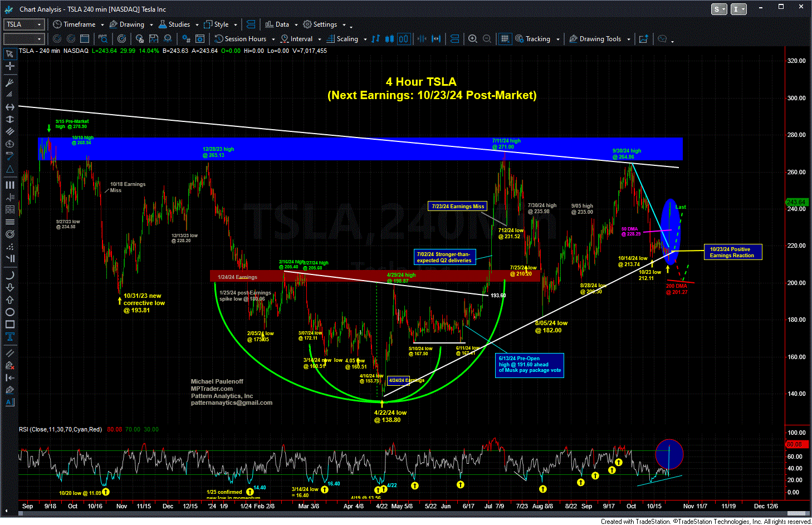Click the 10/23/24 Positive Earnings Reaction label

733,252
